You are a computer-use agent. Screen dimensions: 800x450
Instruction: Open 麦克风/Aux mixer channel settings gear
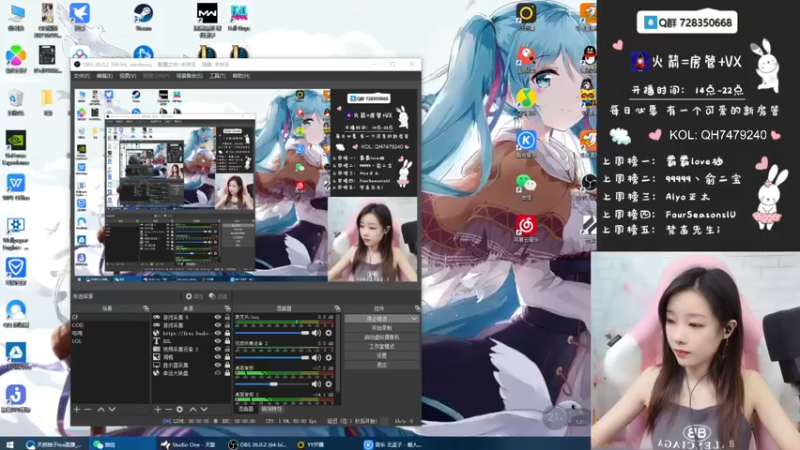click(329, 333)
